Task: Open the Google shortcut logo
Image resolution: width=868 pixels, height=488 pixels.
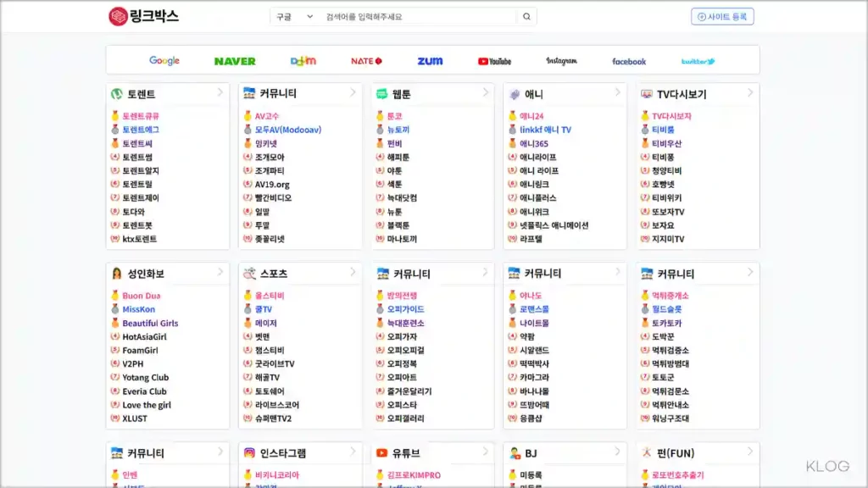Action: coord(164,60)
